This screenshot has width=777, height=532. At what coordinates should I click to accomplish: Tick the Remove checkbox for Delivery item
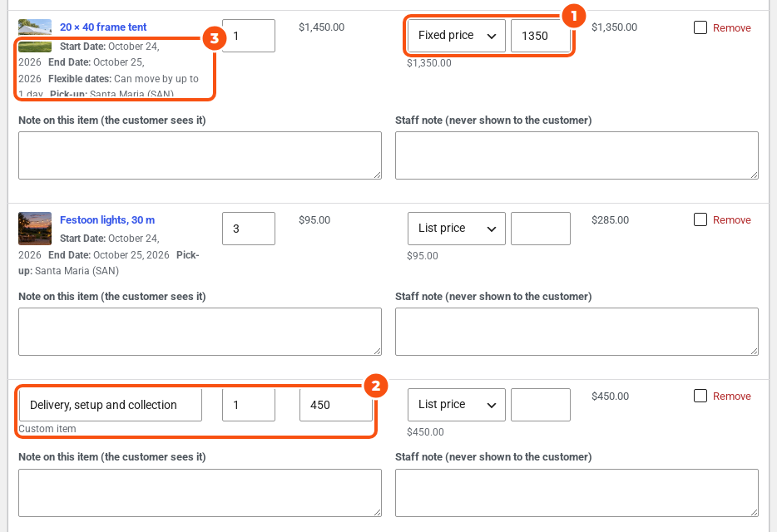point(700,396)
